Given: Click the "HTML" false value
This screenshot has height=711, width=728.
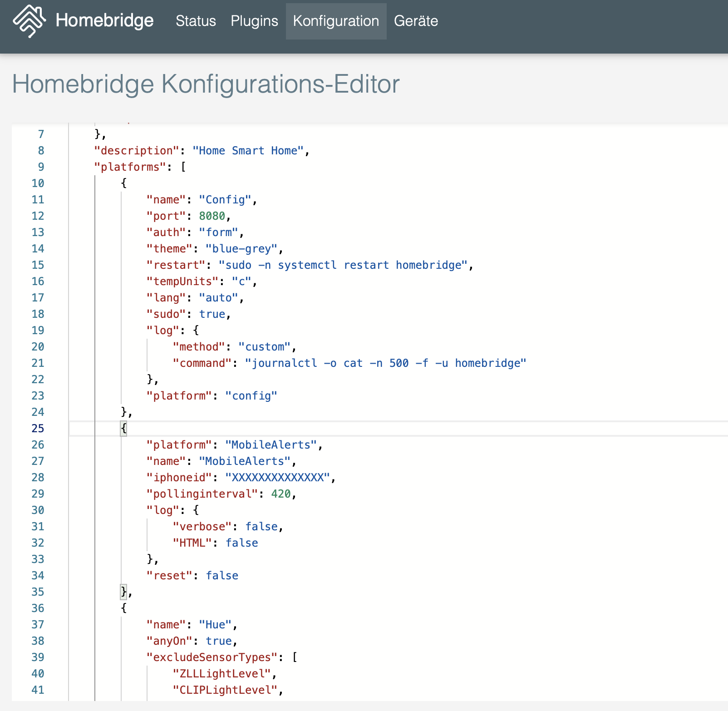Looking at the screenshot, I should coord(242,543).
